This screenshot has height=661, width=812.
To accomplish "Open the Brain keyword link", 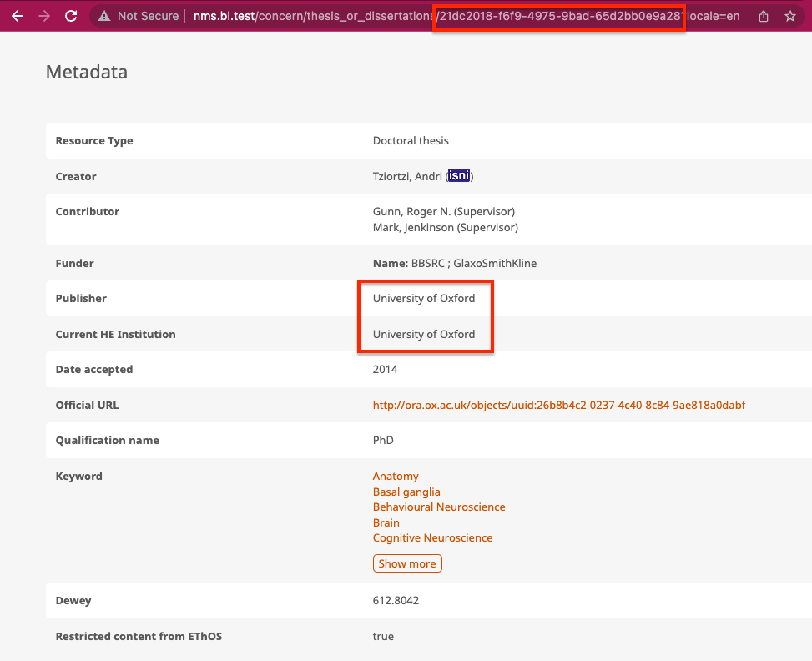I will (x=386, y=522).
